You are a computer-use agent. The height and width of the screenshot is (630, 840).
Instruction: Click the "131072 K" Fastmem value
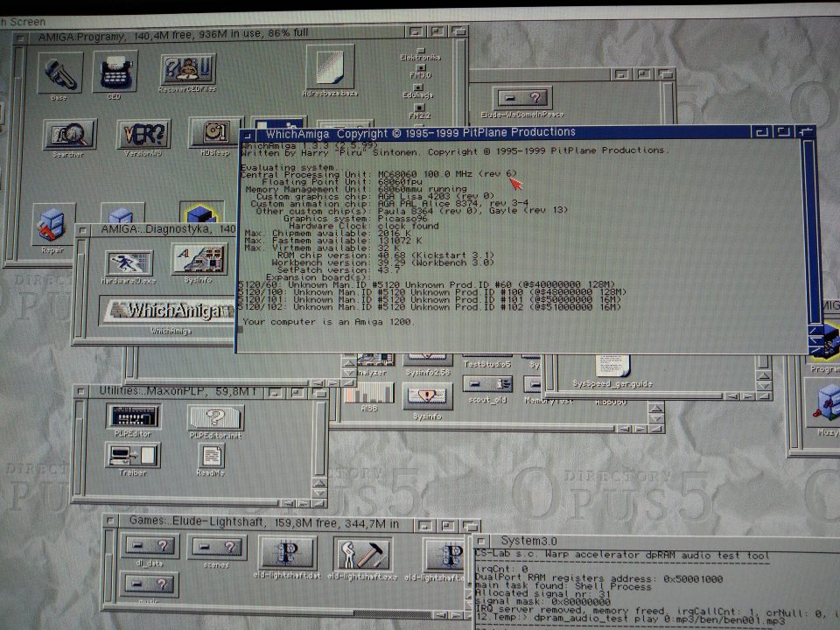tap(400, 241)
